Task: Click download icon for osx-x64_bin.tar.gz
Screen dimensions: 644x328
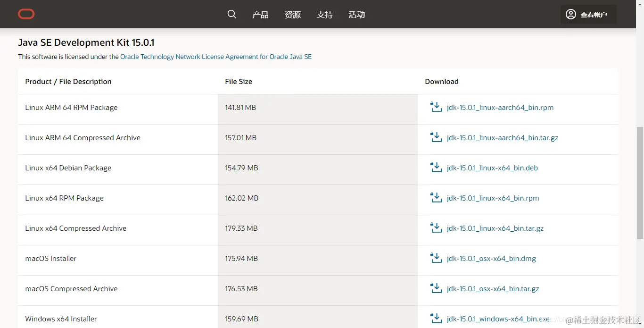Action: [436, 288]
